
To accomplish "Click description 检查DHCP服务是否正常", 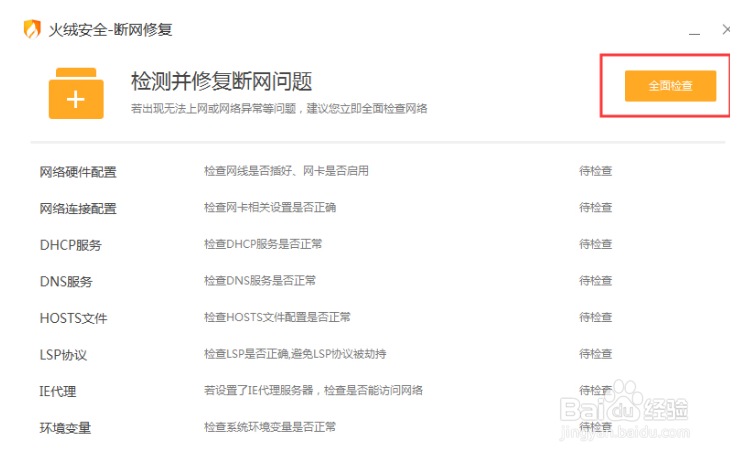I will point(263,244).
